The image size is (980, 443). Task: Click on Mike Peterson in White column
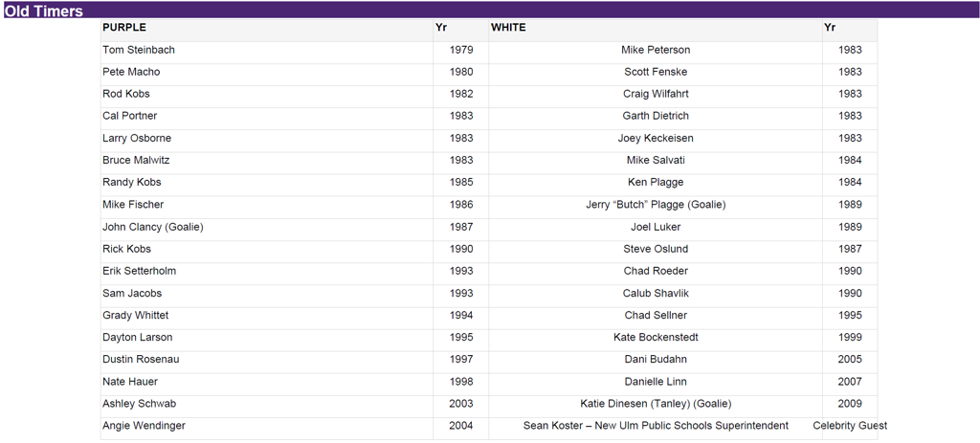(655, 50)
